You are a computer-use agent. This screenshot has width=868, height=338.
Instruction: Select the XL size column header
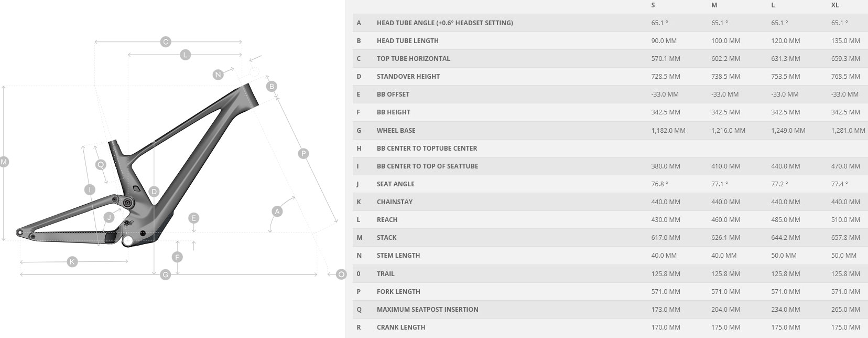click(x=835, y=5)
